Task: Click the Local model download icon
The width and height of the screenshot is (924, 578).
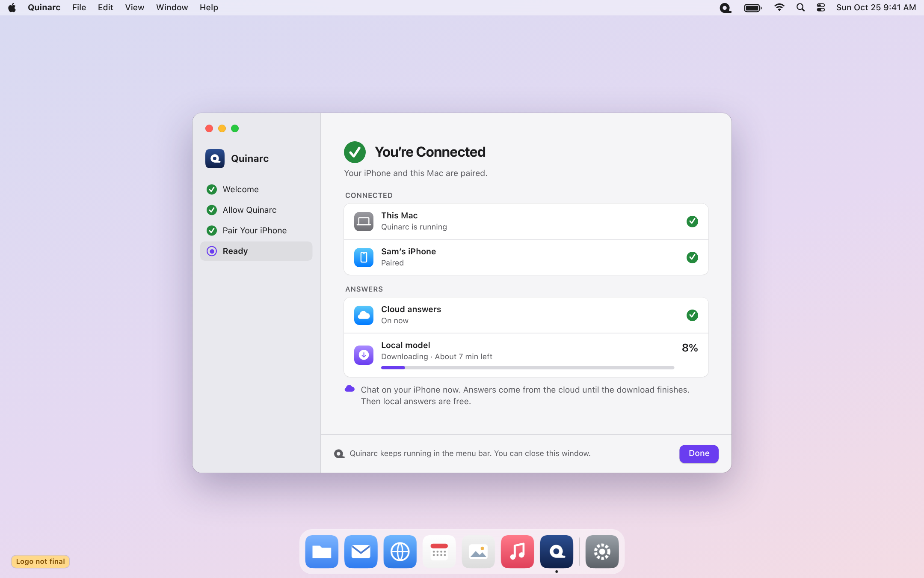Action: 364,355
